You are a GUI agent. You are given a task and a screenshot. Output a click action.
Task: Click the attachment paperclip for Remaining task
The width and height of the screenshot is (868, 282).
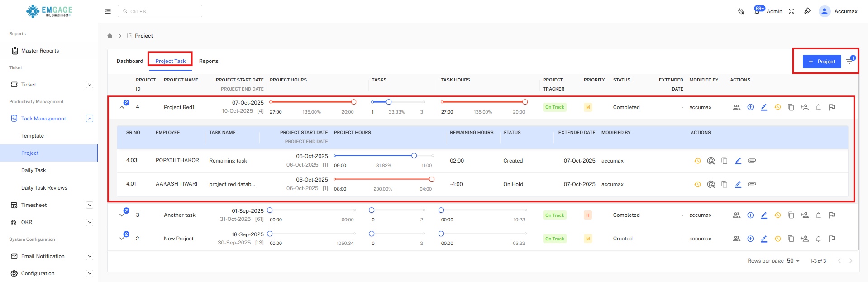[752, 161]
